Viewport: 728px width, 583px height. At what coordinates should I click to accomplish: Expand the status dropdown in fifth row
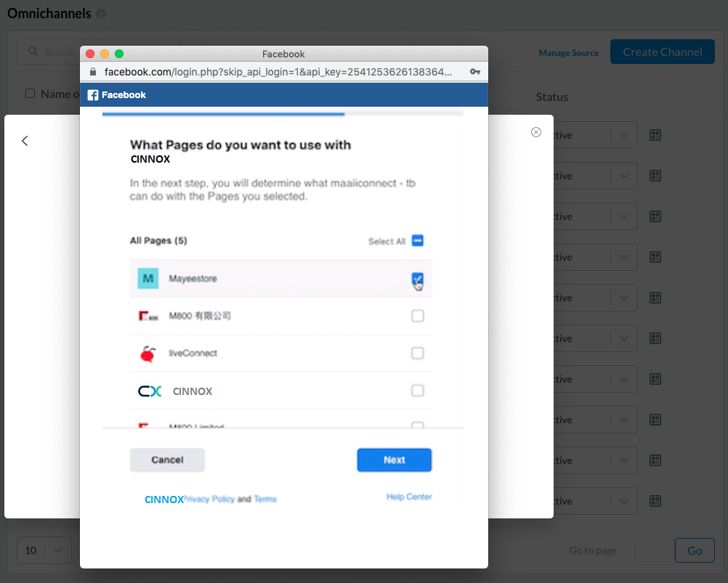pos(623,298)
